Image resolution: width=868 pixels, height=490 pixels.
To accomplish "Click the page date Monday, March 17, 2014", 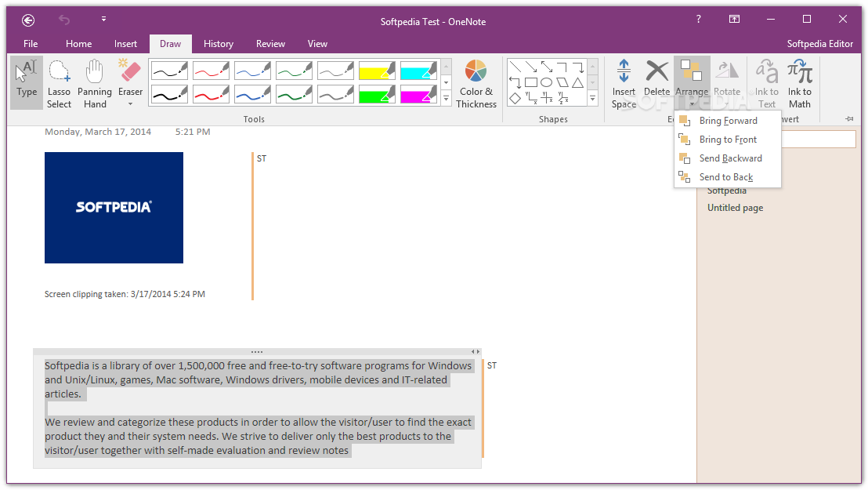I will coord(98,132).
